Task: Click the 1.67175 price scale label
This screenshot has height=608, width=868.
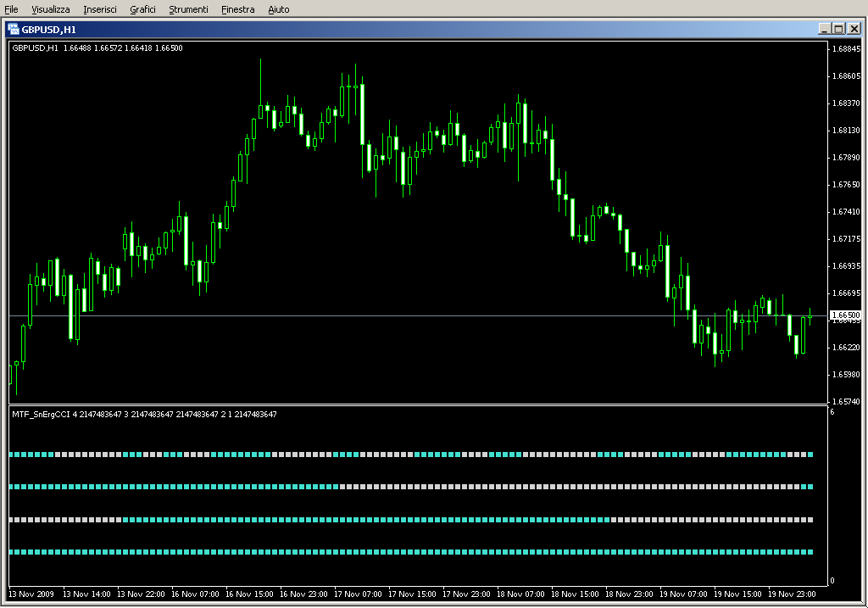Action: coord(847,238)
